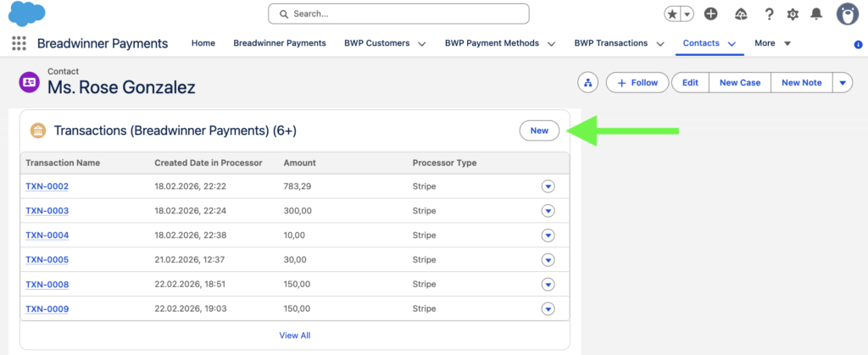The image size is (868, 355).
Task: Open row actions menu for TXN-0009
Action: click(x=548, y=309)
